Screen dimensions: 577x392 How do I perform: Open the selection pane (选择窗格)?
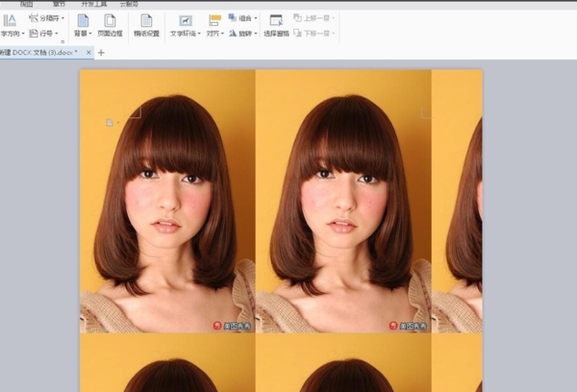coord(276,20)
